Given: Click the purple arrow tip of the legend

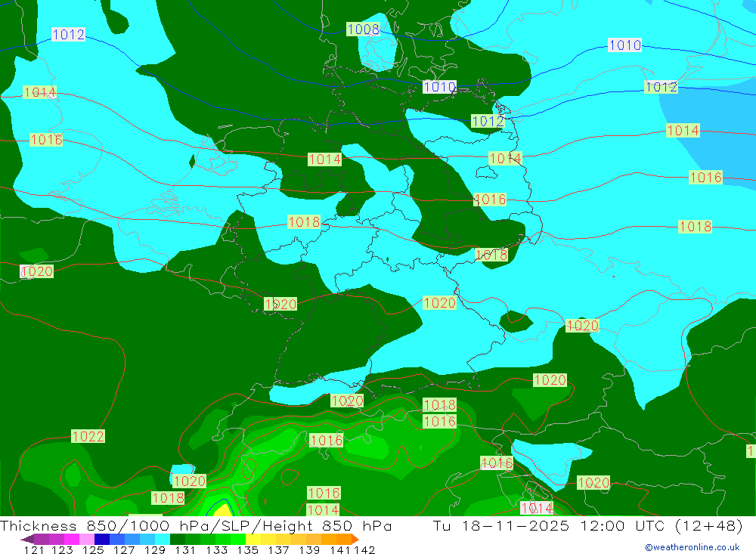Looking at the screenshot, I should click(x=27, y=539).
